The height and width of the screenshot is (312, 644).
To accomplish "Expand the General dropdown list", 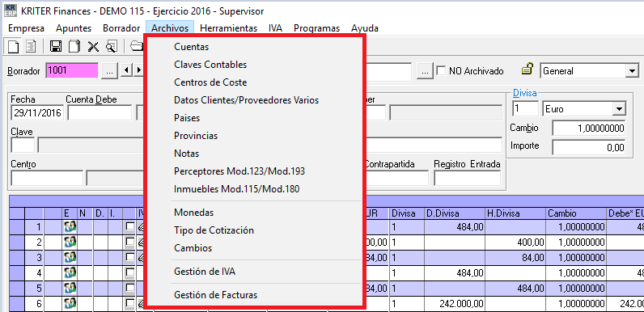I will pos(632,71).
